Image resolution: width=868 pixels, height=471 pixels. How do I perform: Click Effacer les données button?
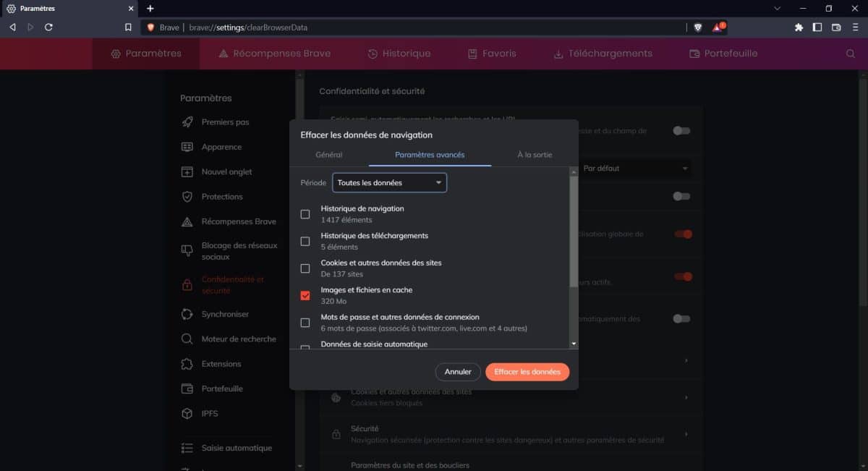[x=527, y=372]
